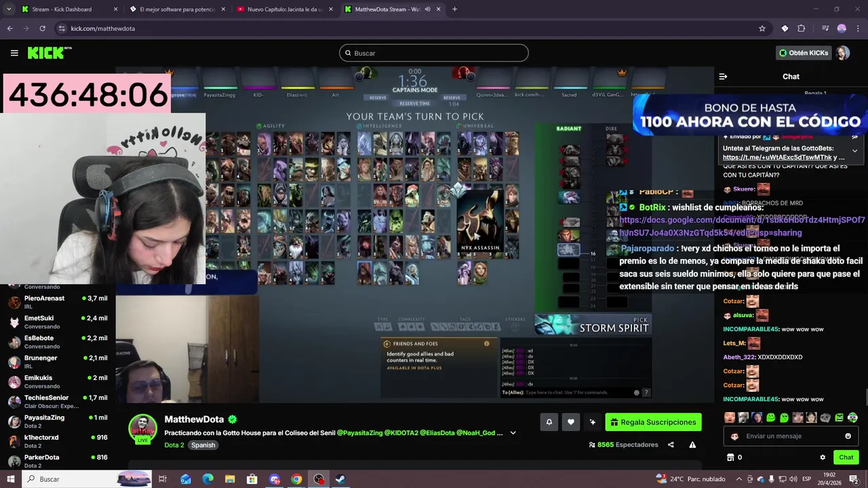Screen dimensions: 868x488
Task: Click the Buscar search field on Kick
Action: click(434, 53)
